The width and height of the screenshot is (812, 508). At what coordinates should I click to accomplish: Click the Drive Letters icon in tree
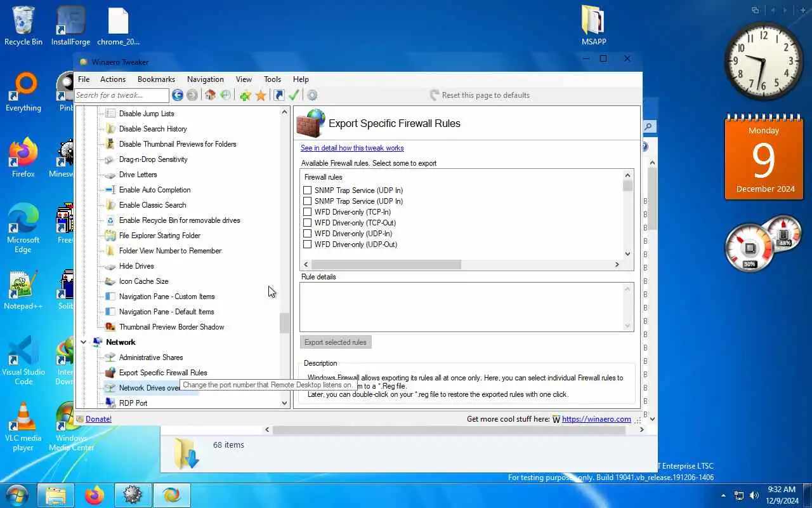click(110, 175)
